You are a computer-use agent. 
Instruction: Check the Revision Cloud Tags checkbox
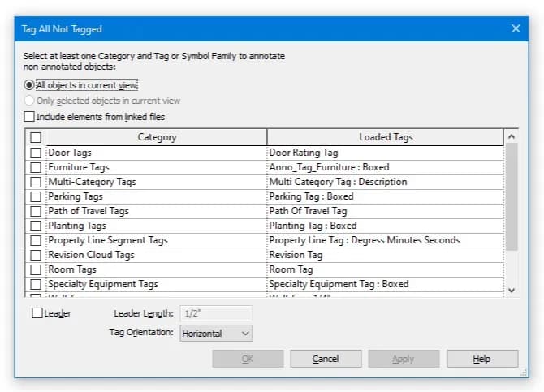[36, 255]
